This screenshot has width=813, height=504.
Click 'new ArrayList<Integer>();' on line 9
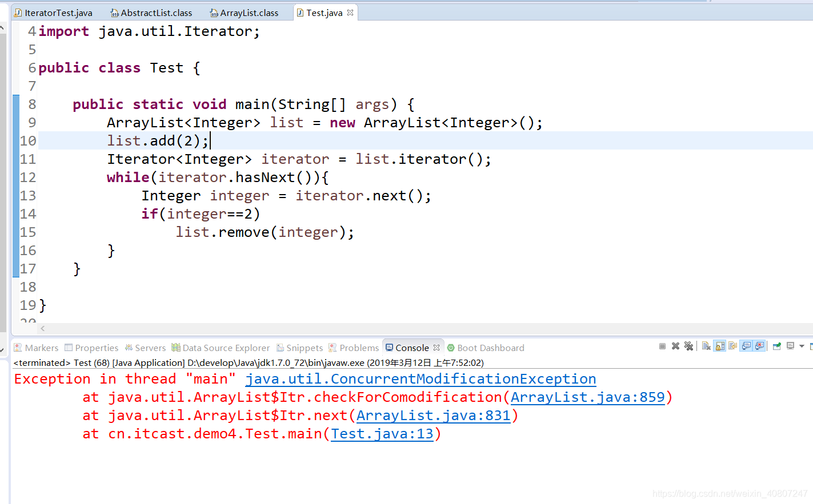[436, 123]
